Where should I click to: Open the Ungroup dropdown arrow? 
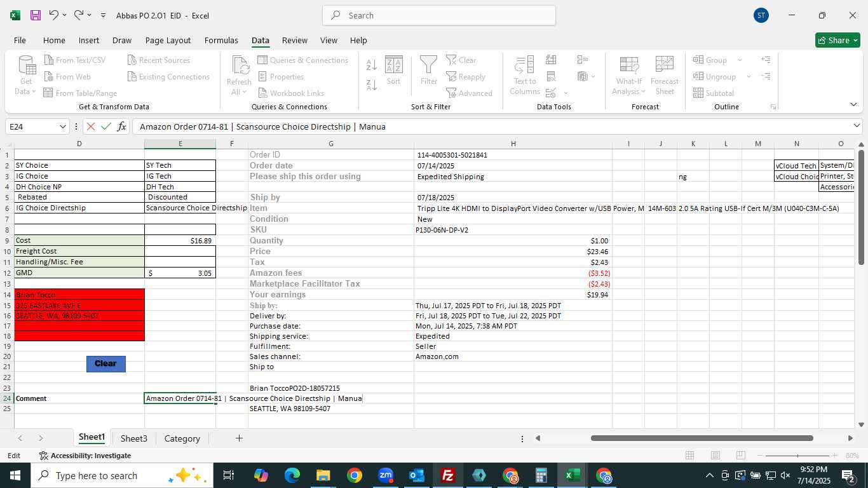click(x=749, y=77)
